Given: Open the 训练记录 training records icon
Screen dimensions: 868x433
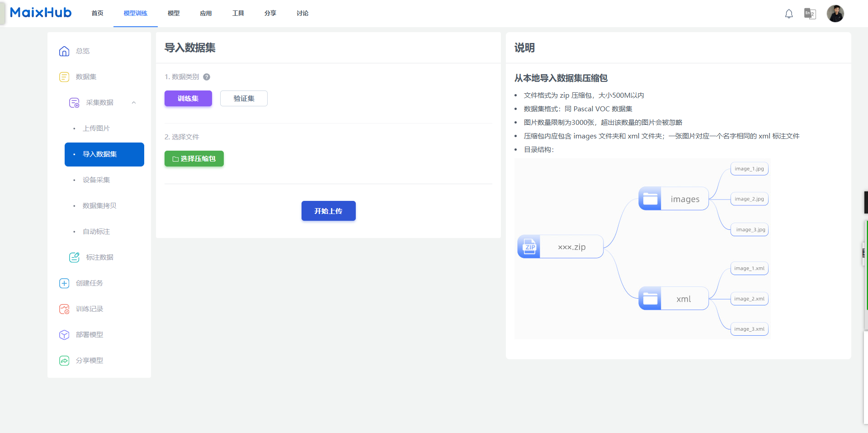Looking at the screenshot, I should coord(64,309).
